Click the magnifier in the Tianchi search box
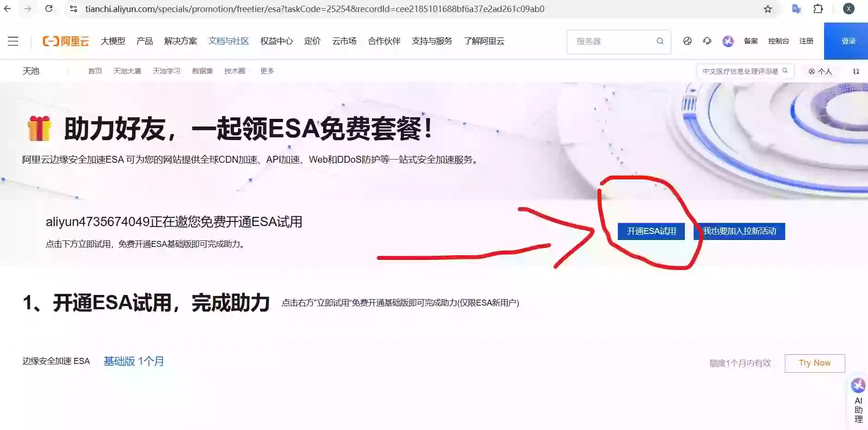Viewport: 868px width, 430px height. tap(786, 71)
